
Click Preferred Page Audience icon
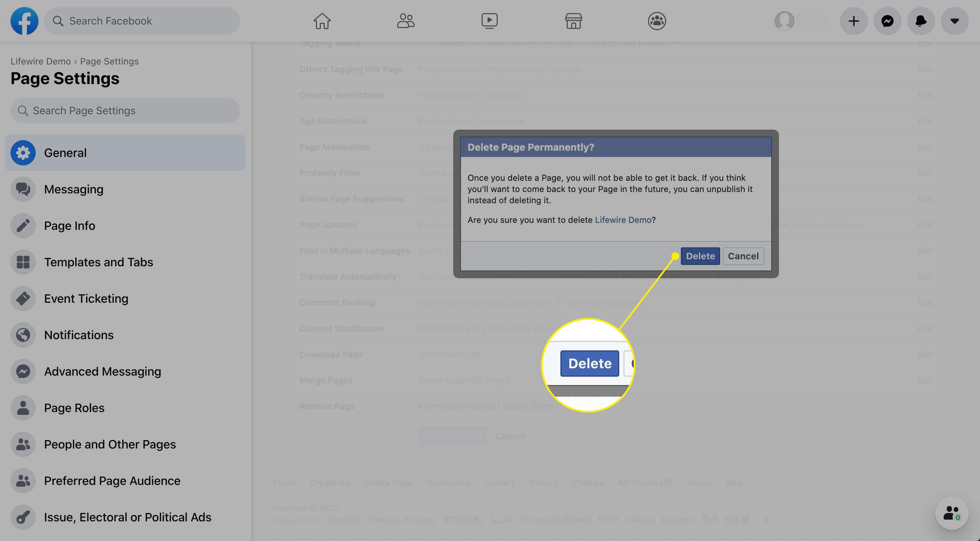pos(23,481)
